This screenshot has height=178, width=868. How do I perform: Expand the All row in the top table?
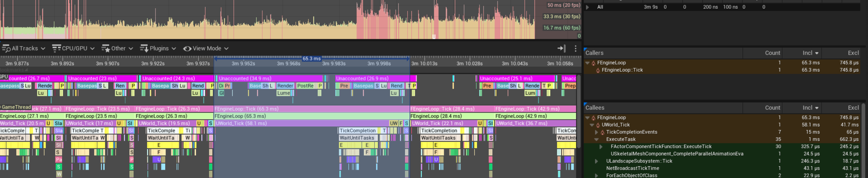(588, 7)
